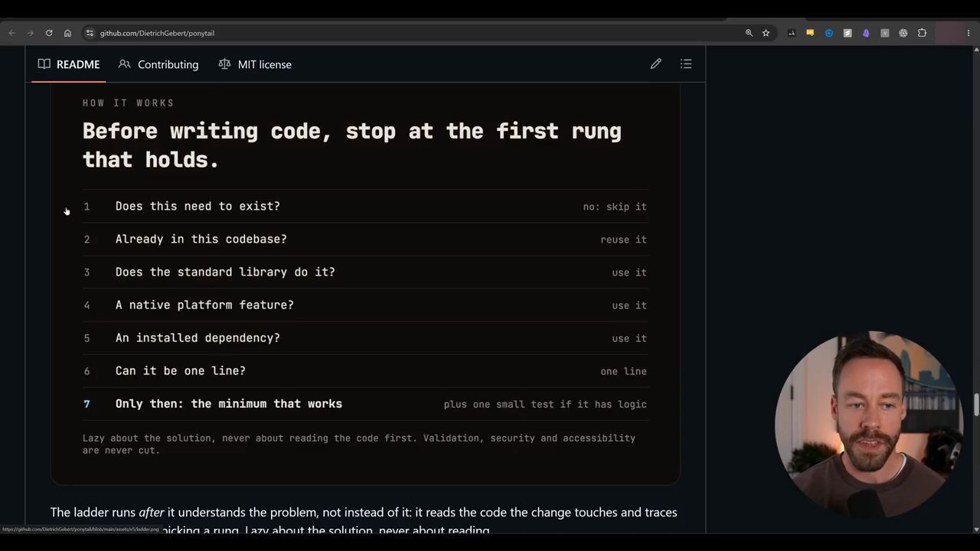The image size is (980, 551).
Task: Open the yellow note extension icon
Action: [810, 33]
